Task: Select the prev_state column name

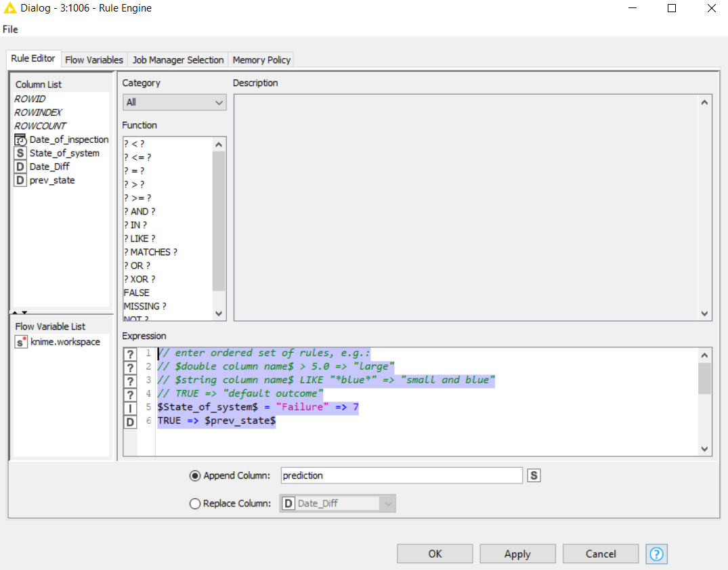Action: pos(52,180)
